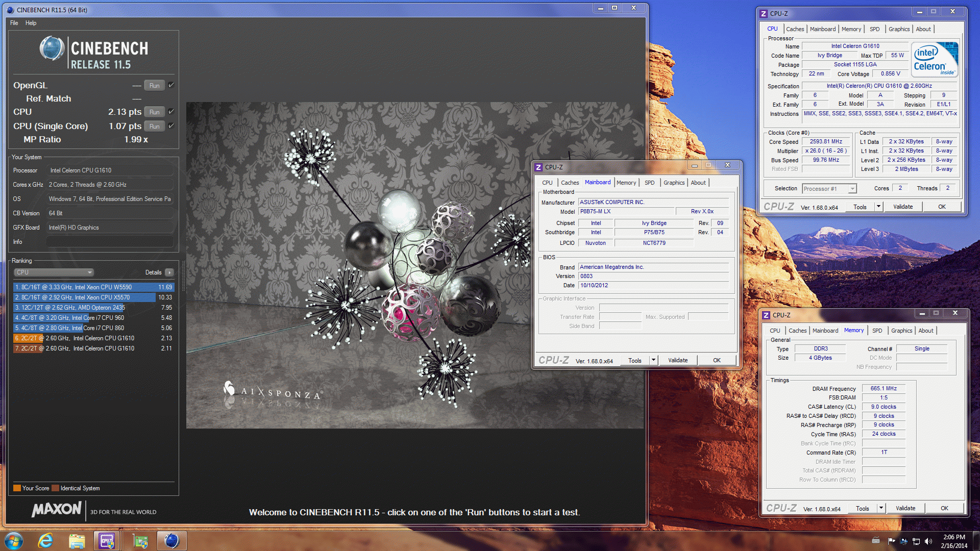This screenshot has height=551, width=980.
Task: Click the MAXON logo in Cinebench
Action: point(56,509)
